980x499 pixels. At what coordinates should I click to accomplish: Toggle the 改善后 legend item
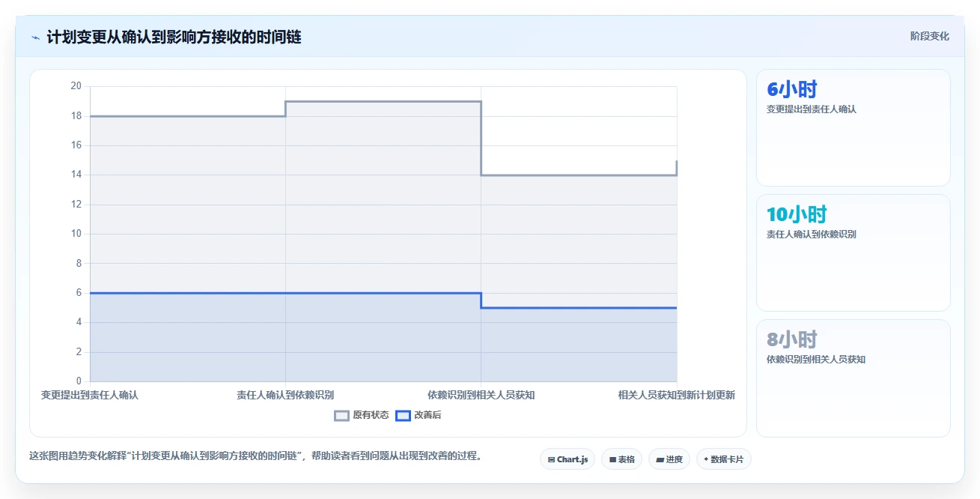point(419,415)
